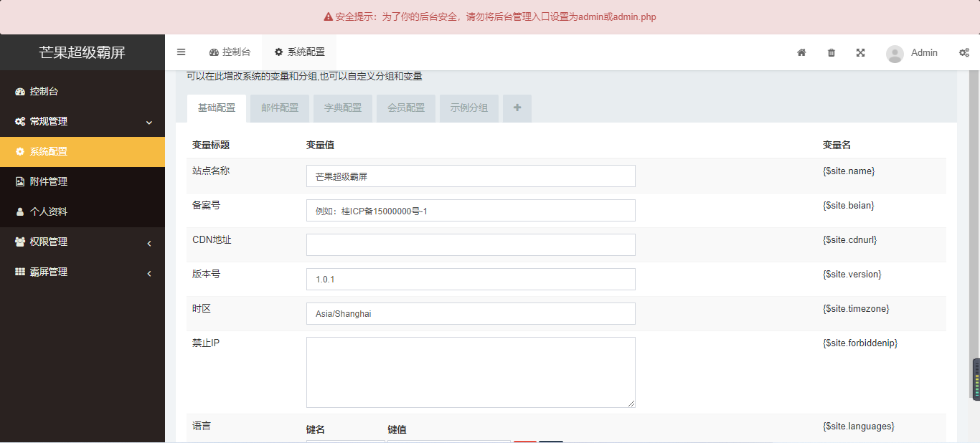Expand the 权限管理 sidebar menu
The image size is (980, 443).
[83, 242]
